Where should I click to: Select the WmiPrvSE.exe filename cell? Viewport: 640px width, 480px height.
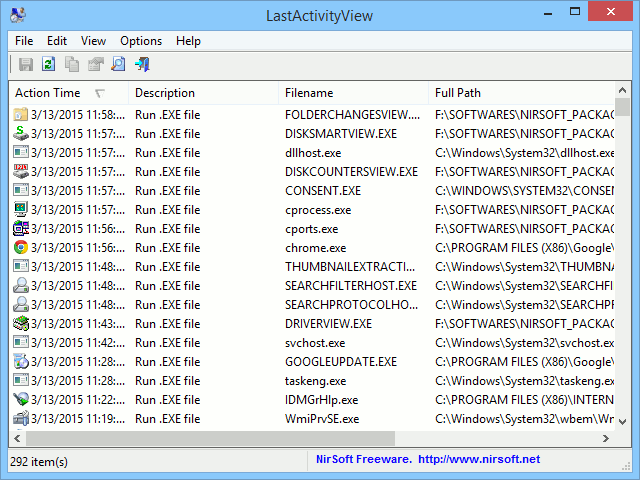coord(322,419)
